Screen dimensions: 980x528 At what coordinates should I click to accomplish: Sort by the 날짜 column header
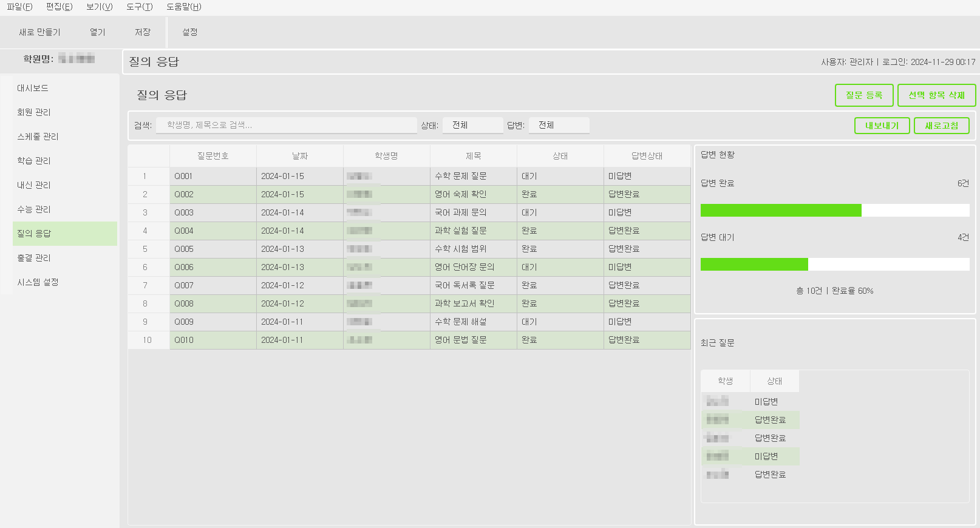point(300,156)
